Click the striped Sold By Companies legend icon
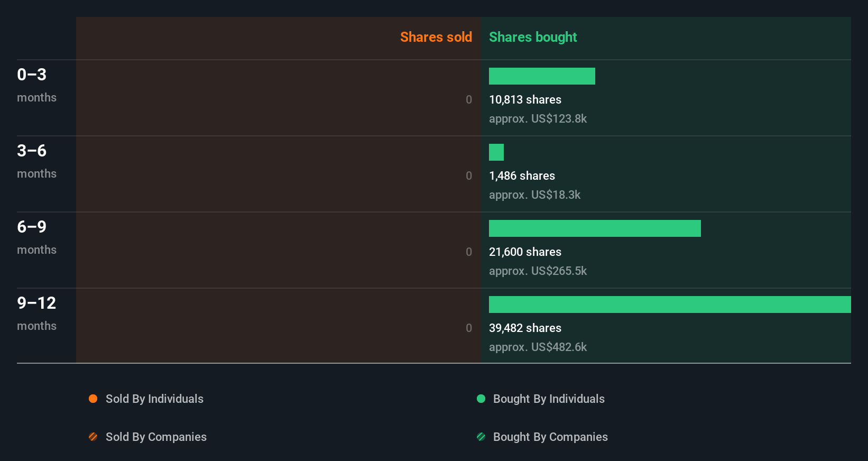Viewport: 868px width, 461px height. pos(93,437)
